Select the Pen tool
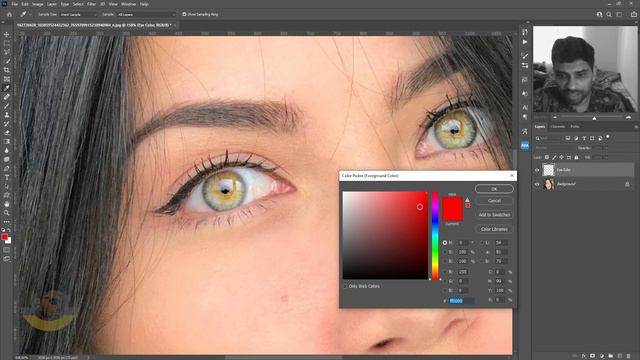 click(7, 169)
